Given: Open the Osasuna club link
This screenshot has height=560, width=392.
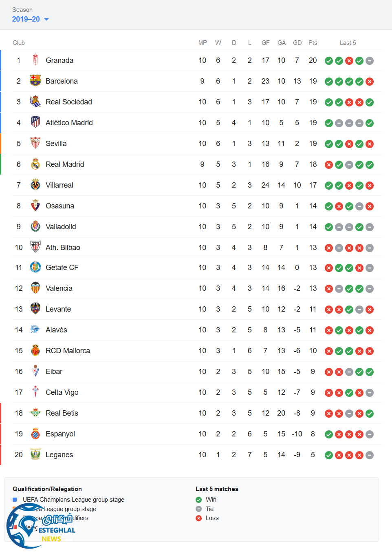Looking at the screenshot, I should (60, 206).
